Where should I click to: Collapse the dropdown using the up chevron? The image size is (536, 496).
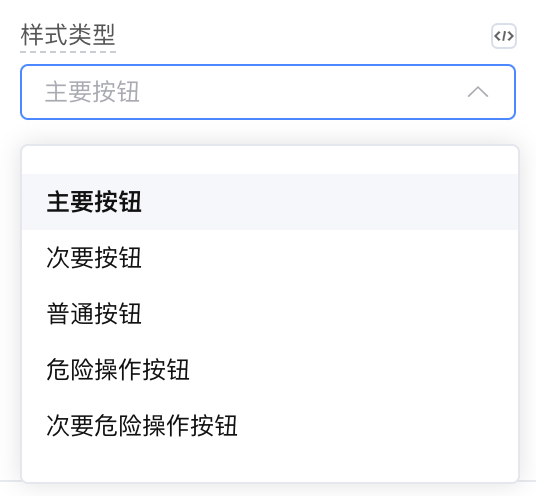[478, 92]
